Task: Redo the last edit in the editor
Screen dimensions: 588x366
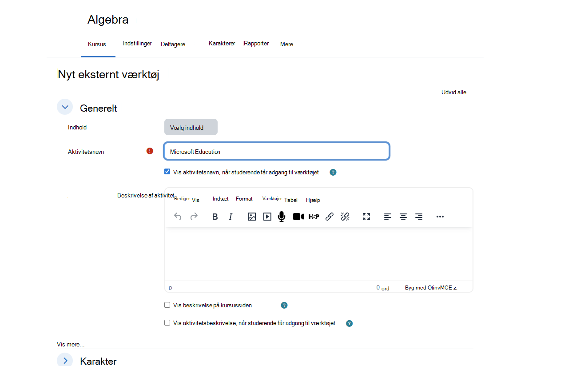Action: (x=194, y=217)
